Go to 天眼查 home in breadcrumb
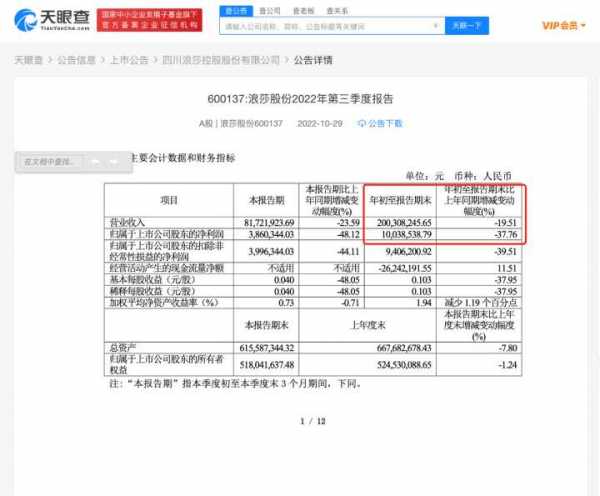The width and height of the screenshot is (600, 496). click(28, 60)
